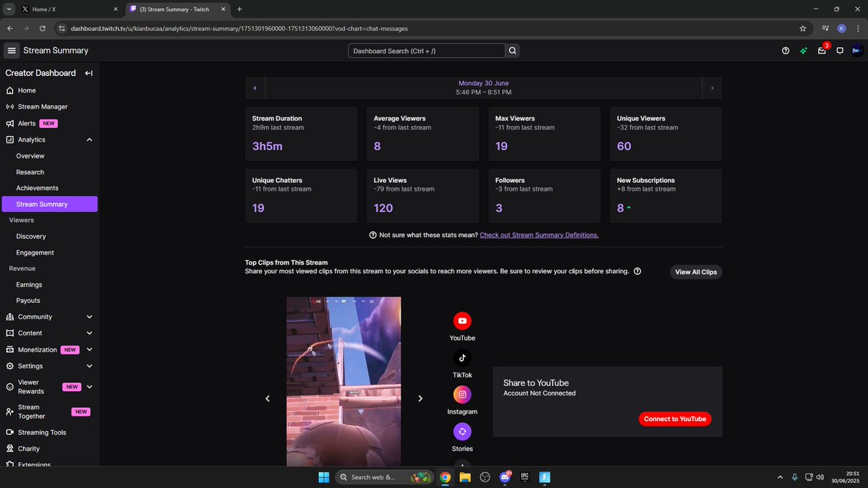Screen dimensions: 868x488
Task: Switch to the Home / X browser tab
Action: pos(69,9)
